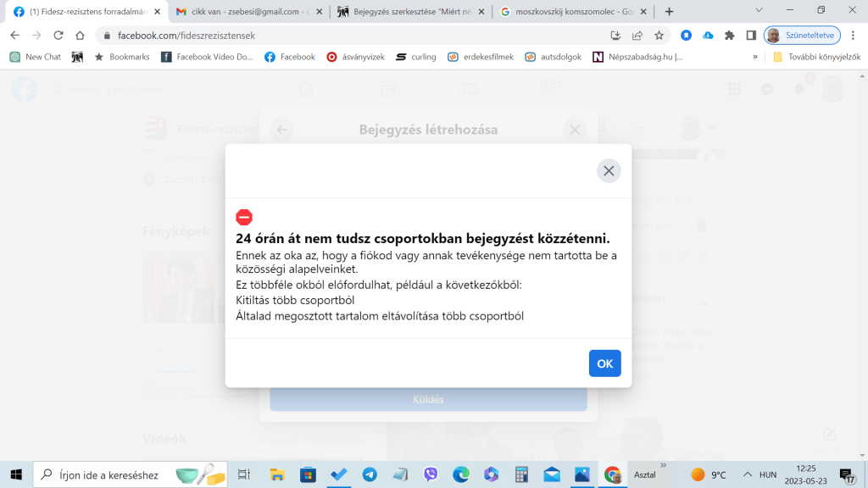Open the Telegram app from taskbar
This screenshot has height=488, width=868.
(370, 474)
